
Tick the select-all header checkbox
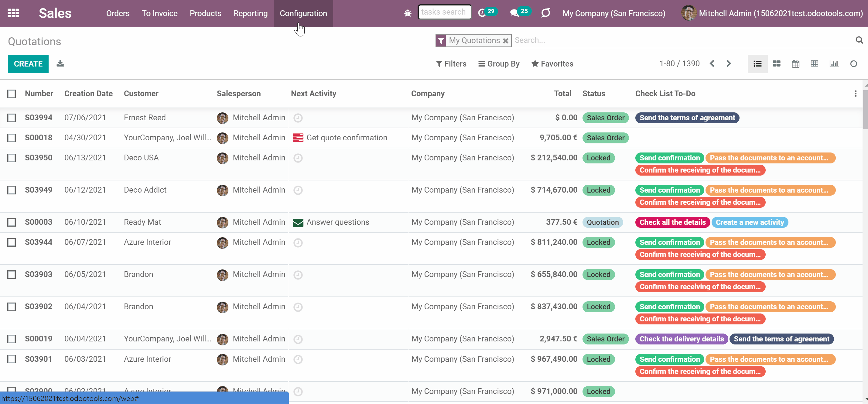click(12, 94)
